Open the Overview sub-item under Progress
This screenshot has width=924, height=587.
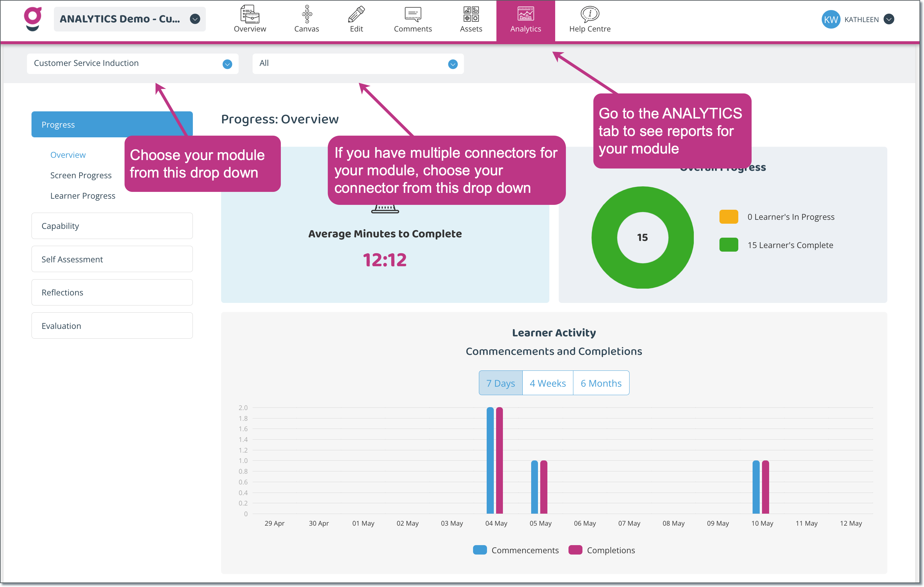pos(68,155)
